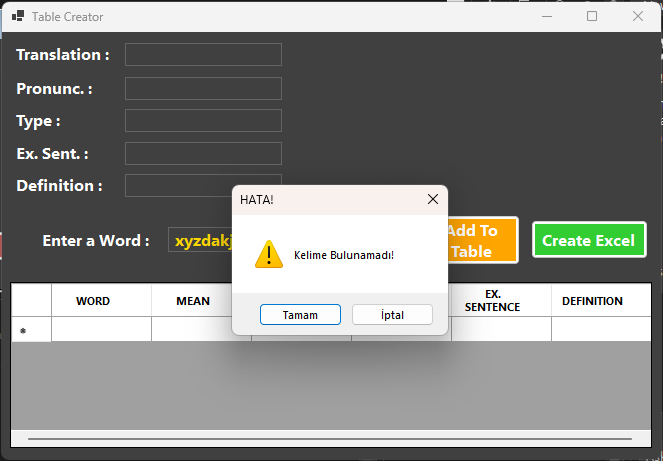The width and height of the screenshot is (663, 461).
Task: Select the WORD column header
Action: (x=93, y=301)
